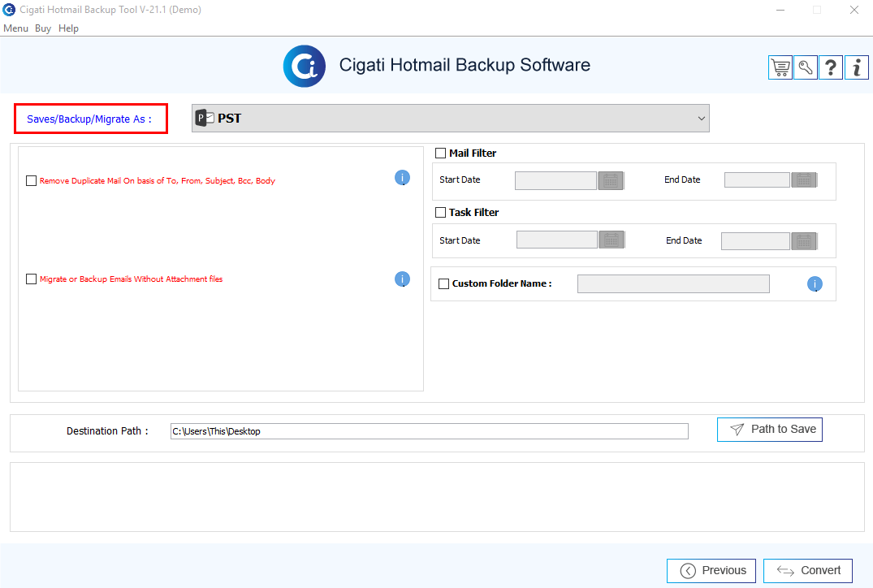Screen dimensions: 873x588
Task: Click the Custom Folder Name text field
Action: (674, 284)
